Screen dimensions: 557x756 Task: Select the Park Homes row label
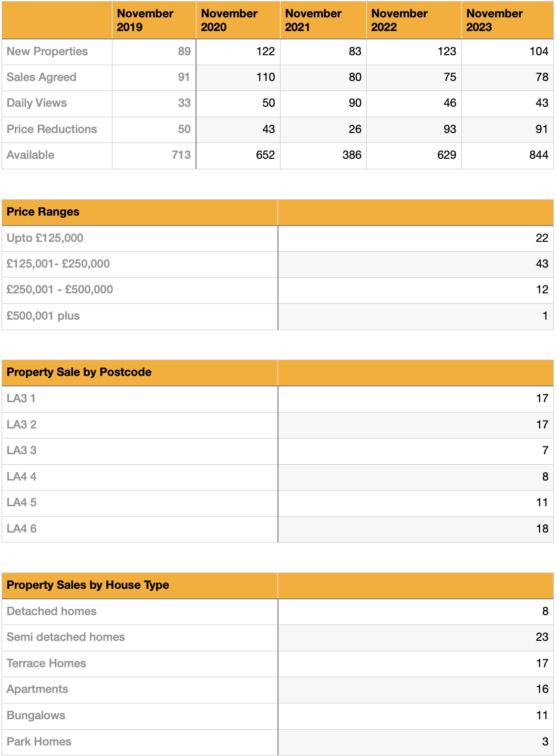(x=39, y=742)
